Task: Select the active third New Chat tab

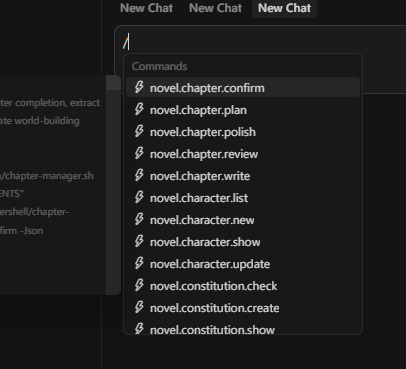Action: pyautogui.click(x=284, y=8)
